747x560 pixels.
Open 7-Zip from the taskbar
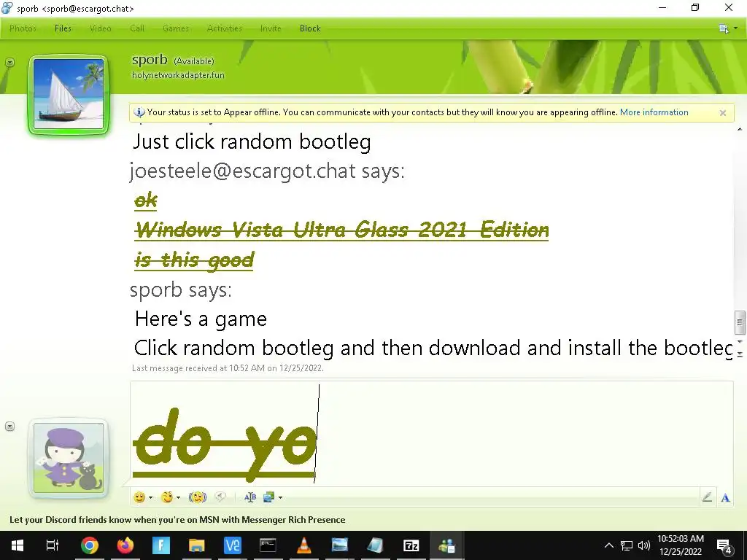(411, 545)
